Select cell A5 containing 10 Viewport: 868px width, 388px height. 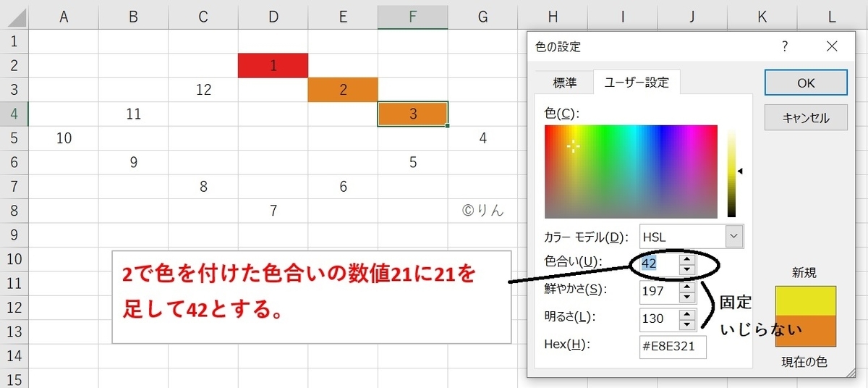64,138
